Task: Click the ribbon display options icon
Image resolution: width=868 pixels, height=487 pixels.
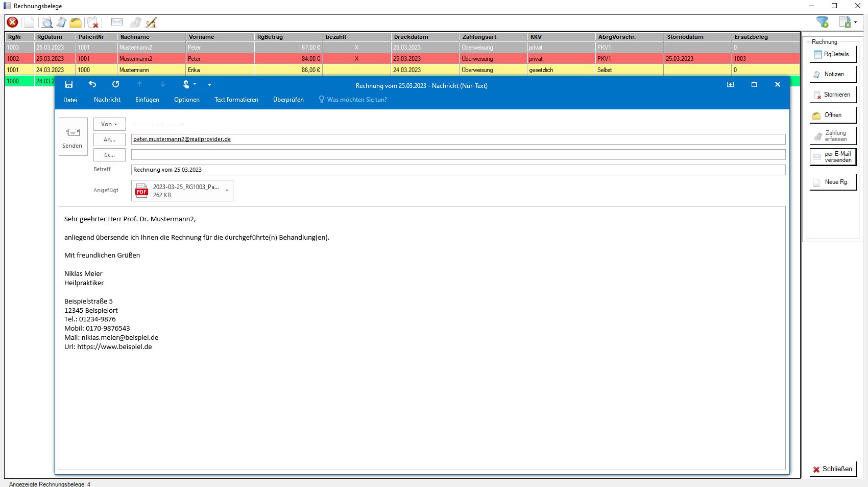Action: (x=731, y=84)
